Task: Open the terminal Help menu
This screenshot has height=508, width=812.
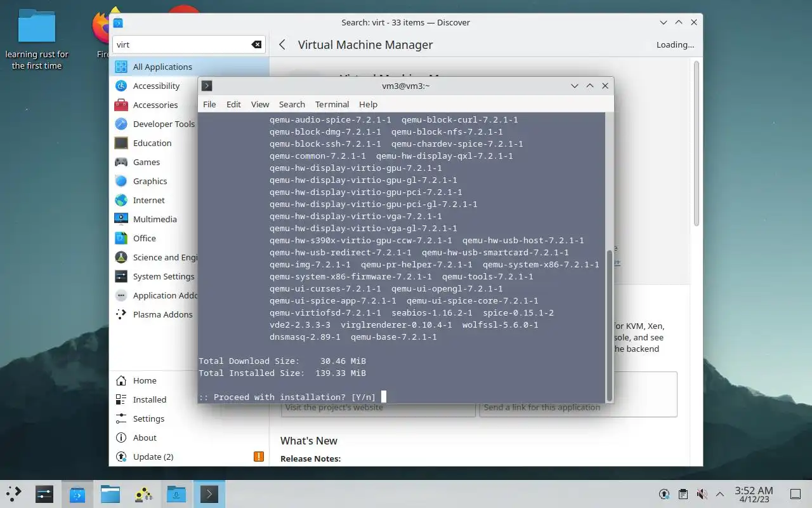Action: (368, 104)
